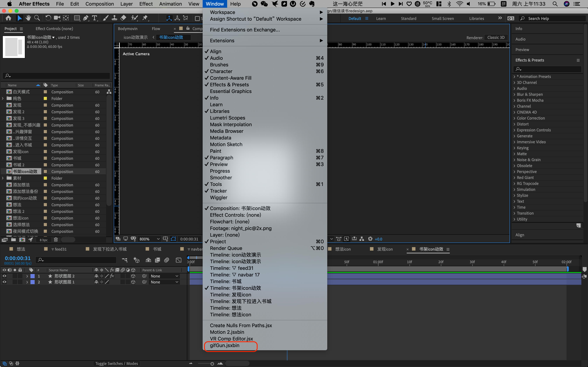
Task: Uncheck Libraries in the Window menu
Action: coord(219,111)
